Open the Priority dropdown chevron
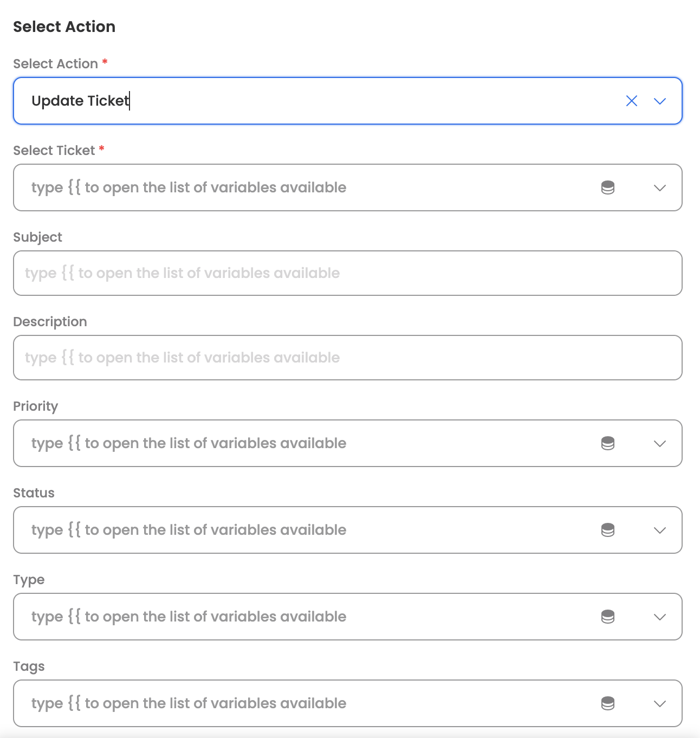The height and width of the screenshot is (738, 700). [659, 443]
